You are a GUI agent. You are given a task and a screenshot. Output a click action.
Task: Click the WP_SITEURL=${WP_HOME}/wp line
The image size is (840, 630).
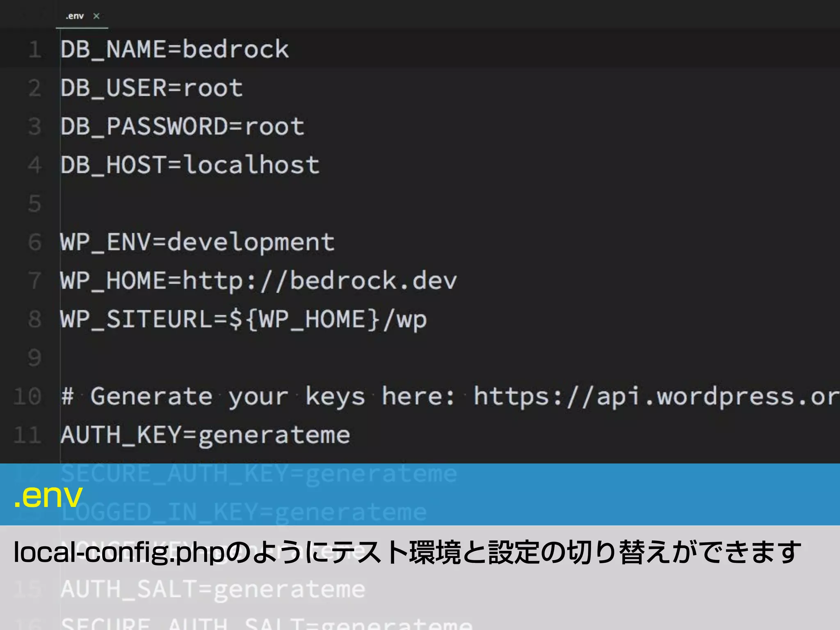click(x=243, y=320)
